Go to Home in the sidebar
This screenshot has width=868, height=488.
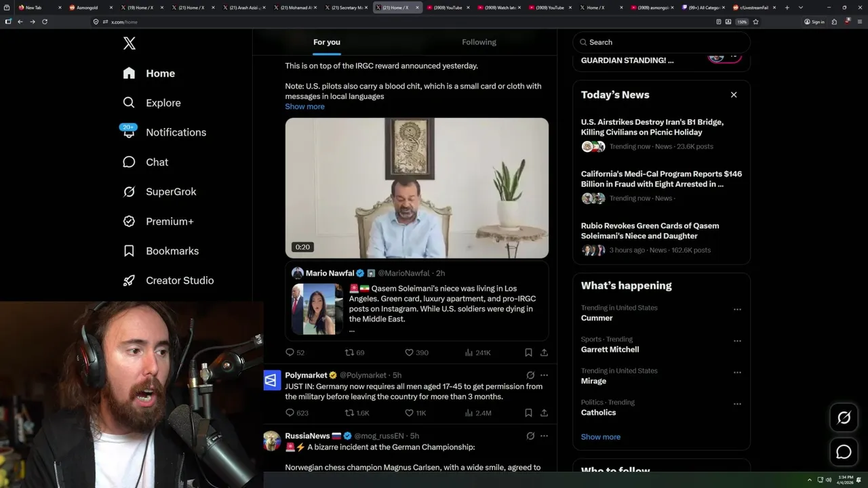click(x=149, y=73)
